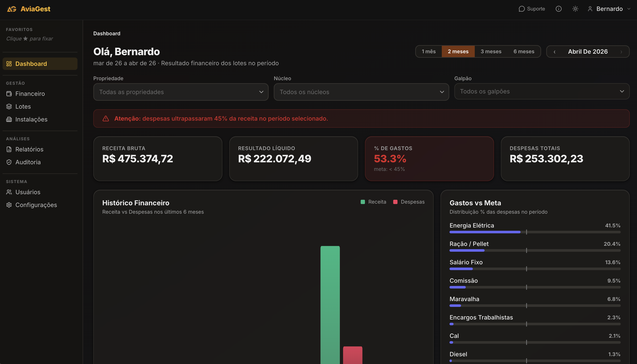This screenshot has width=637, height=364.
Task: Open the Núcleo dropdown
Action: [361, 92]
